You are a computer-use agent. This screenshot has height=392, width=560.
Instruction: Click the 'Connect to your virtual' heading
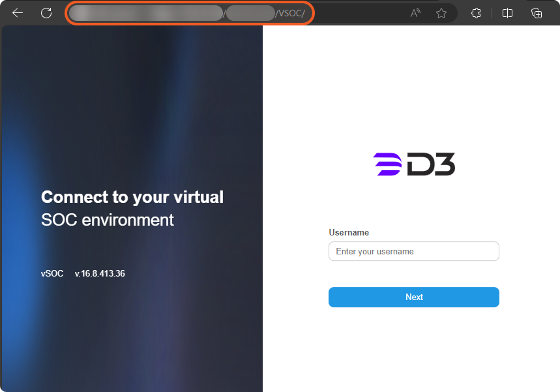pos(132,198)
